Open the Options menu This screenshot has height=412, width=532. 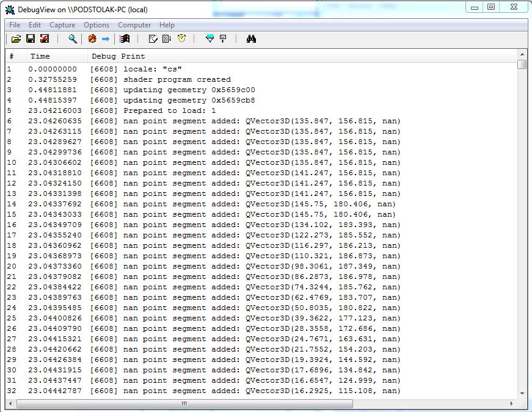click(x=97, y=25)
